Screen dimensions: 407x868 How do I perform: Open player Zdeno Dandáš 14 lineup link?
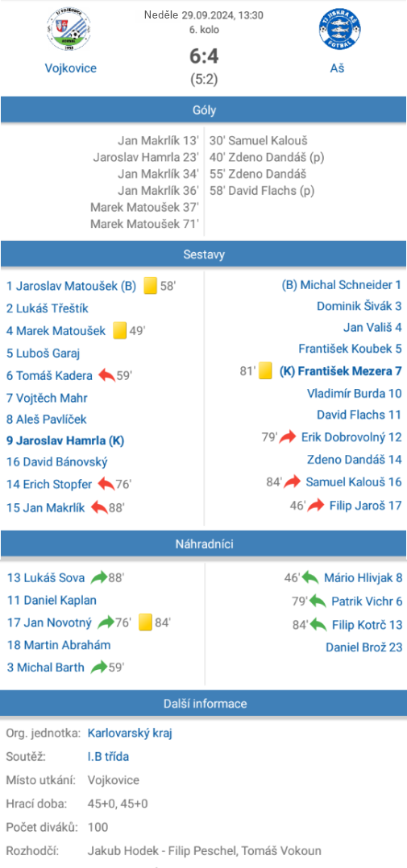click(355, 460)
